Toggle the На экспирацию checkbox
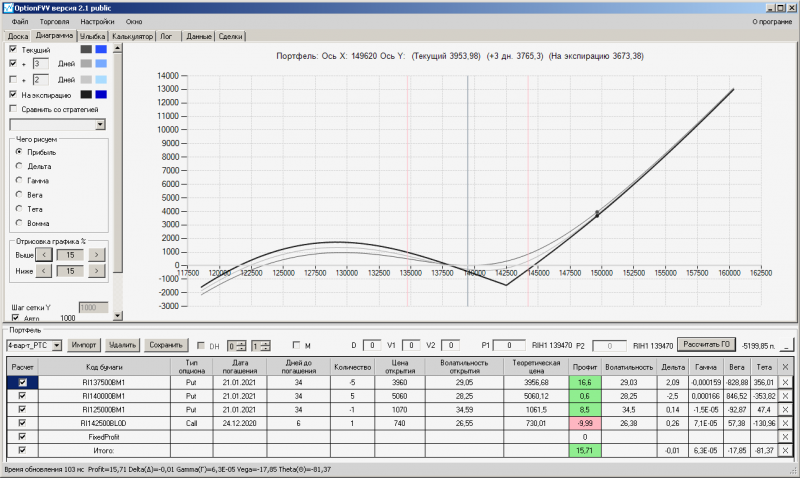Image resolution: width=800 pixels, height=478 pixels. coord(13,94)
